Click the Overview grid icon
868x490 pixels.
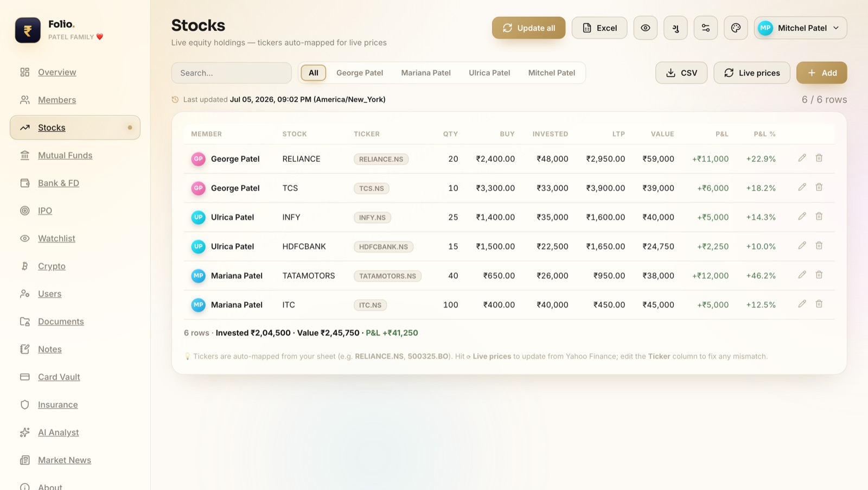tap(25, 72)
